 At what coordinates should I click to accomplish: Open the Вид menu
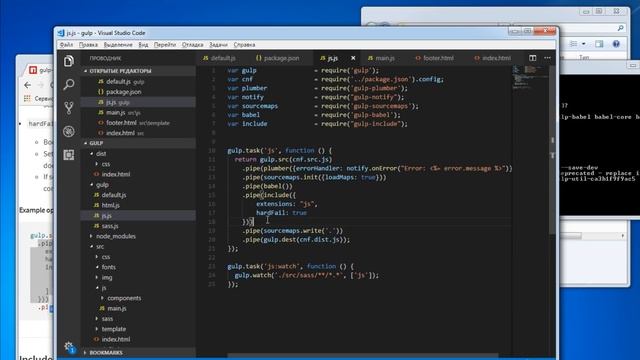(143, 44)
